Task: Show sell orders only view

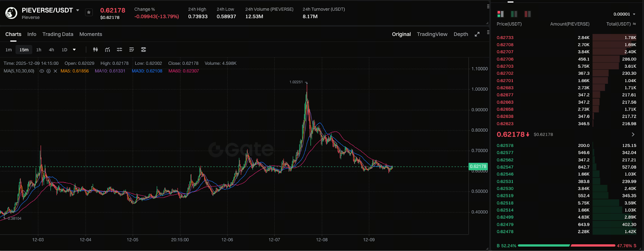Action: (x=528, y=14)
